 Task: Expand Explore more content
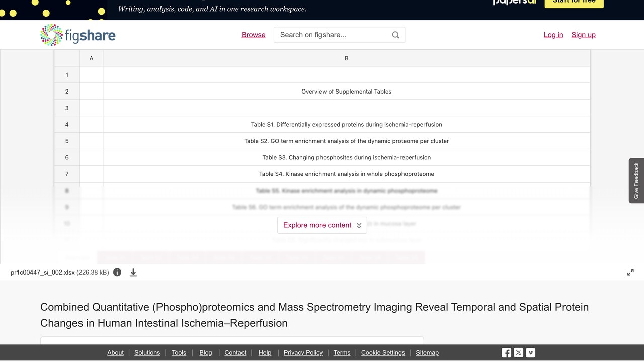coord(322,225)
